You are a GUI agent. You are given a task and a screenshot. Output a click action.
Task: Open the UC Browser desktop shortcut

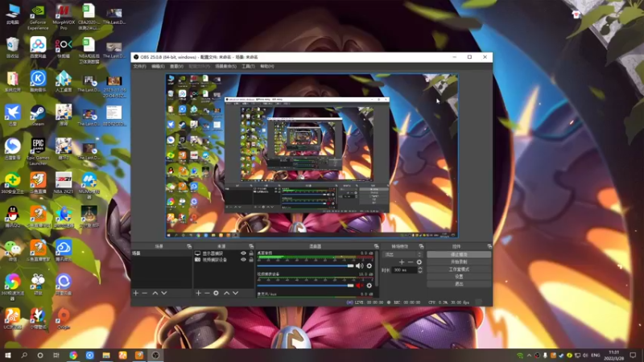click(13, 319)
